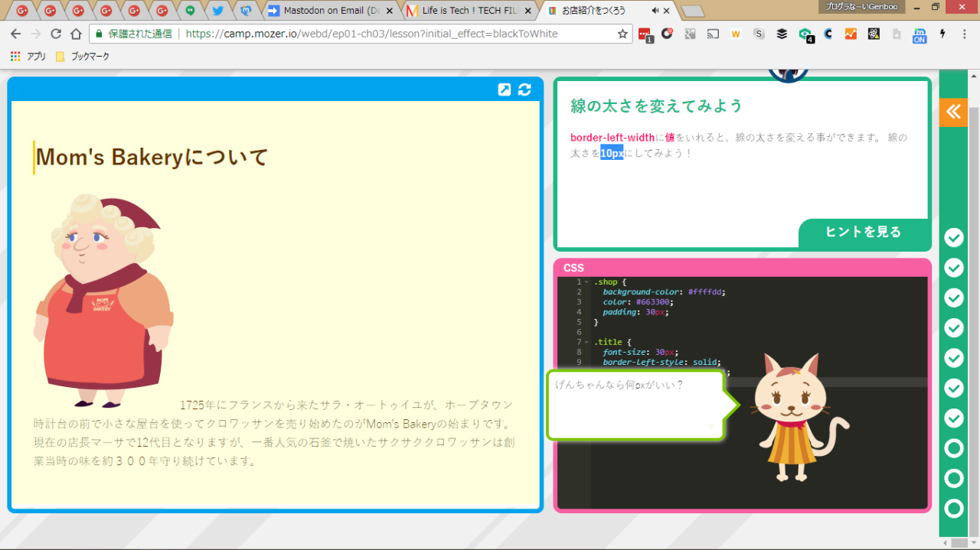
Task: Open Chrome three-dot menu
Action: pyautogui.click(x=965, y=34)
